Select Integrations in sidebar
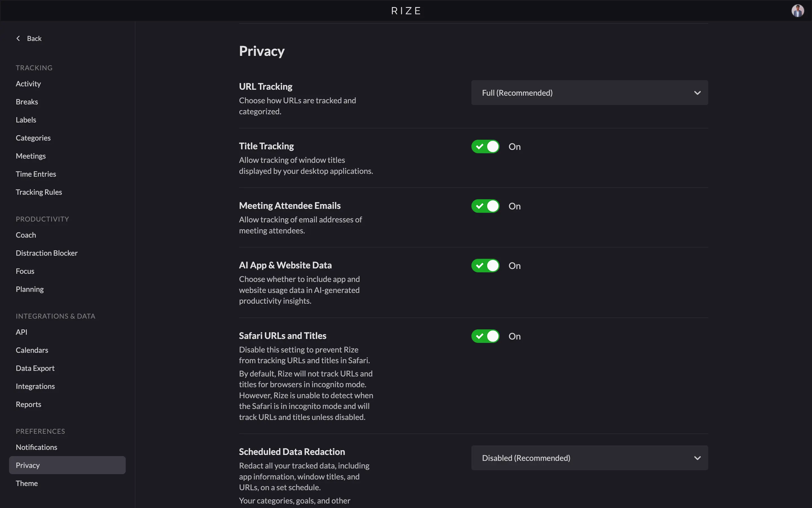This screenshot has height=508, width=812. click(35, 386)
